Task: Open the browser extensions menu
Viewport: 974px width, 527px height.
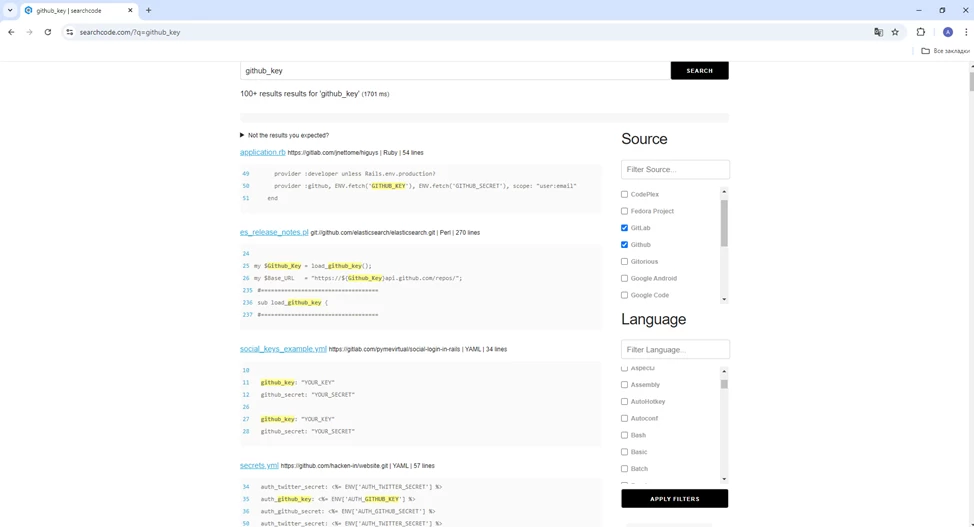Action: pos(921,32)
